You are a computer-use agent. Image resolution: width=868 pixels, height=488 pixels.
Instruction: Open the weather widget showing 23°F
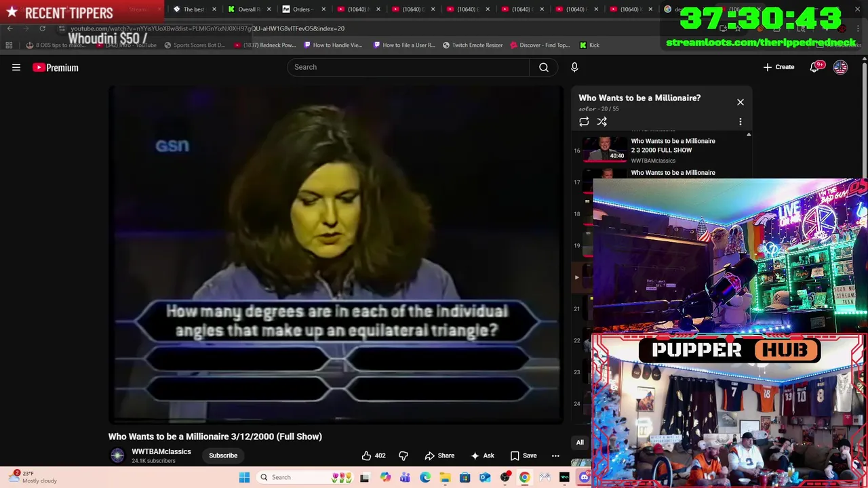34,477
